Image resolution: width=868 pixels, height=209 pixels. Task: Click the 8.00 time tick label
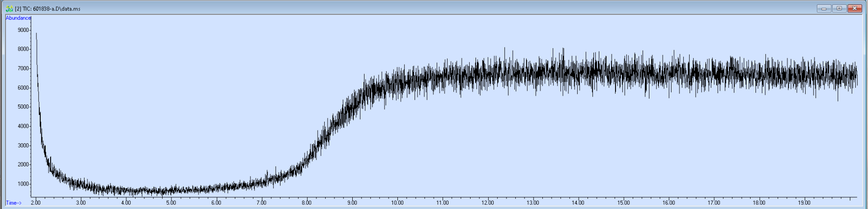(x=307, y=203)
